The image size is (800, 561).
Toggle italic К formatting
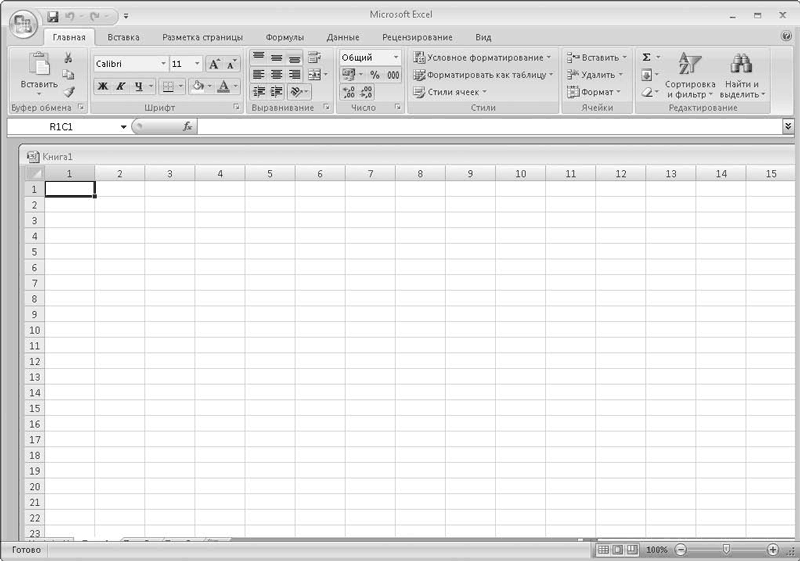click(120, 87)
